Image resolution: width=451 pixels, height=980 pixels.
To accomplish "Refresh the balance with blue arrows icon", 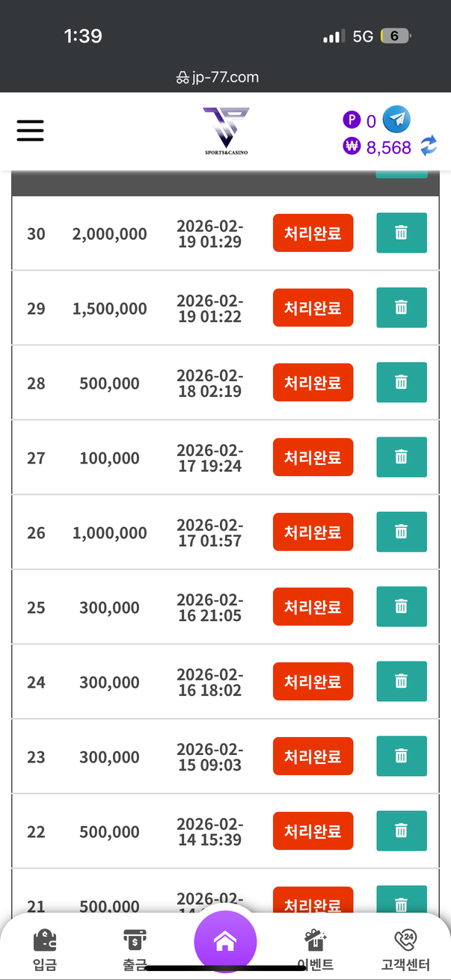I will pyautogui.click(x=429, y=146).
